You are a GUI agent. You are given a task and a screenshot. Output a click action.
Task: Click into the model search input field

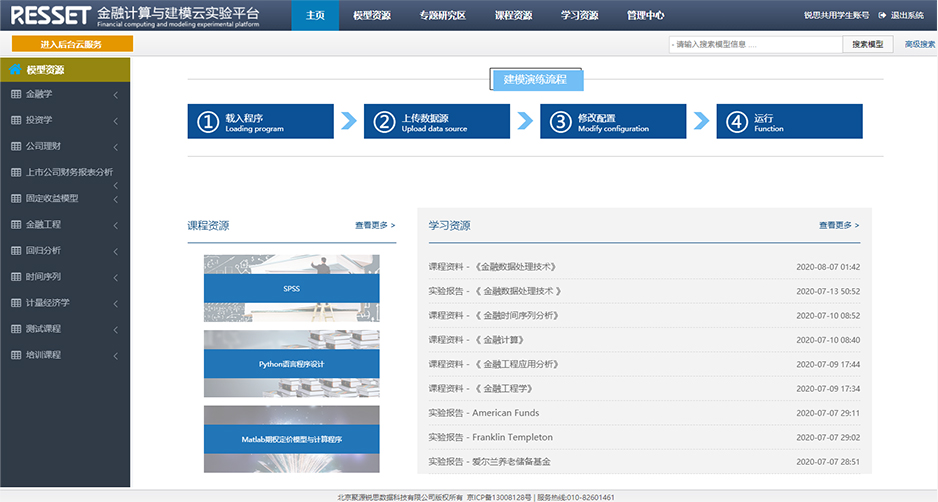[755, 44]
